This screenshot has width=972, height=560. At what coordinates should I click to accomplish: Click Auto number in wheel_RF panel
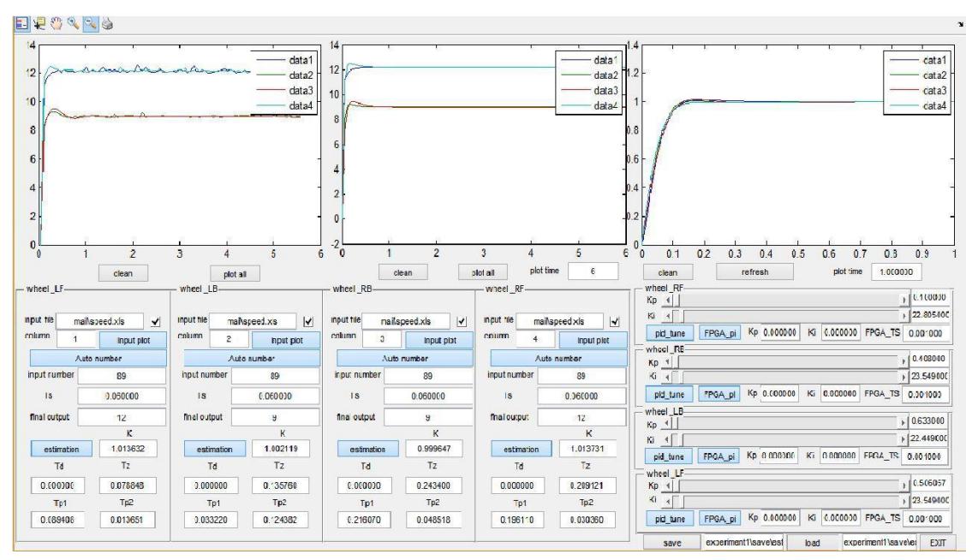point(558,359)
